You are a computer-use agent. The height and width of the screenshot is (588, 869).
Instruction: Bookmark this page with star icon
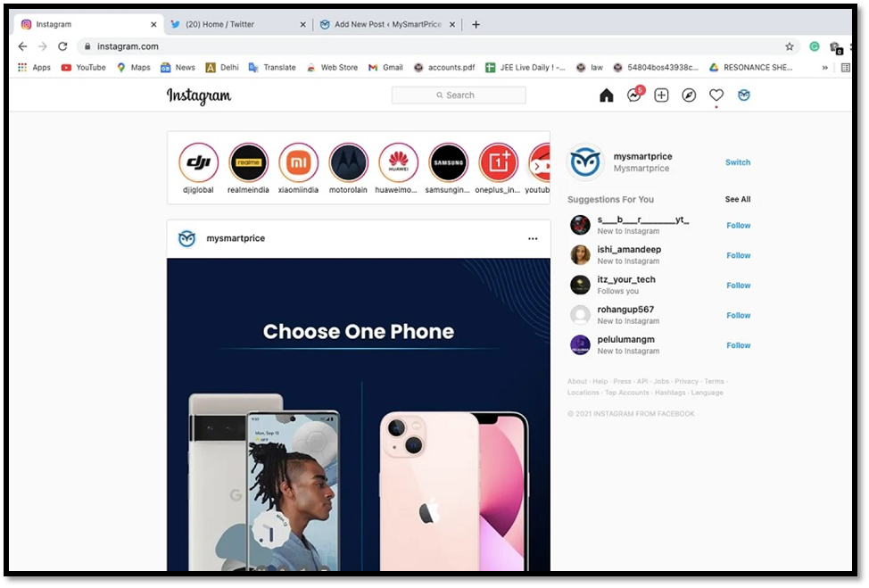tap(790, 46)
